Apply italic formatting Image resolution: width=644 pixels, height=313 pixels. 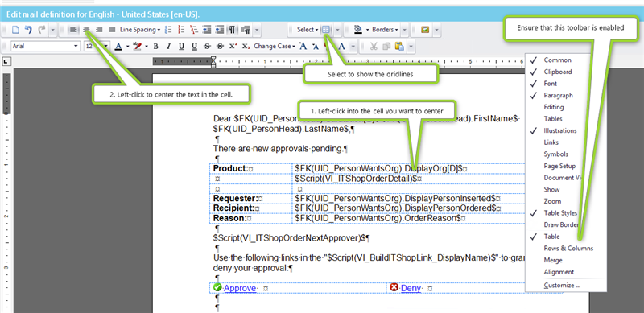168,47
